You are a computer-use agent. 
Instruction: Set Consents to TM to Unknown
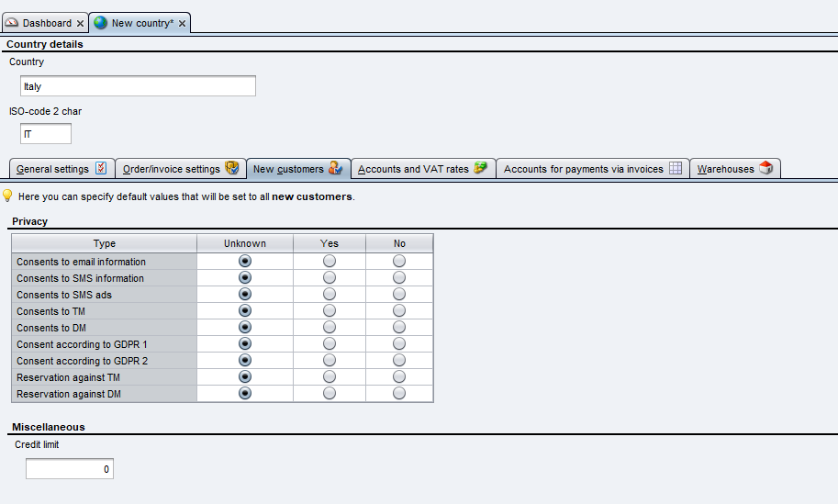click(245, 311)
